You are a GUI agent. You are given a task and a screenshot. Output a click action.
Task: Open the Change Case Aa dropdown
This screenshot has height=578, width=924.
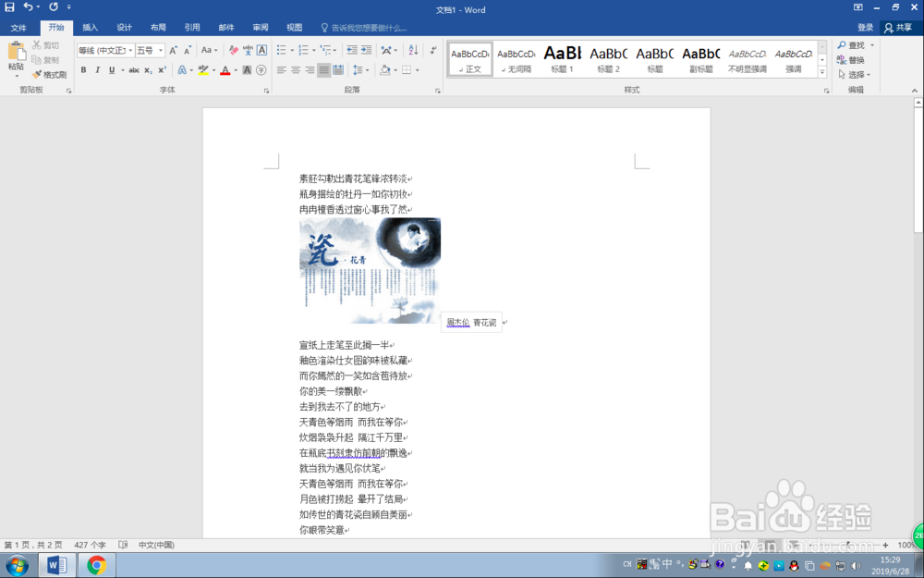[x=209, y=50]
